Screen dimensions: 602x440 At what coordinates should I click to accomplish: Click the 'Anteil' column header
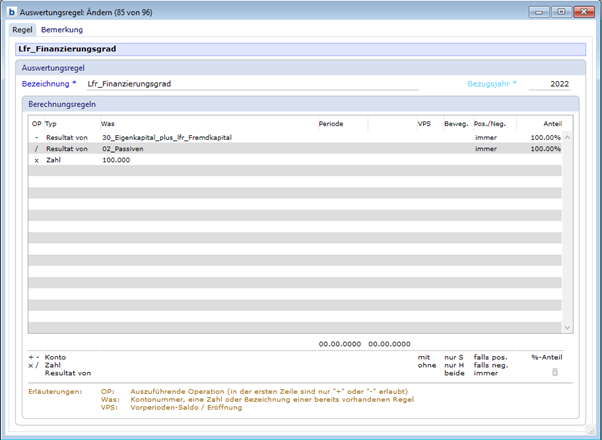(551, 123)
